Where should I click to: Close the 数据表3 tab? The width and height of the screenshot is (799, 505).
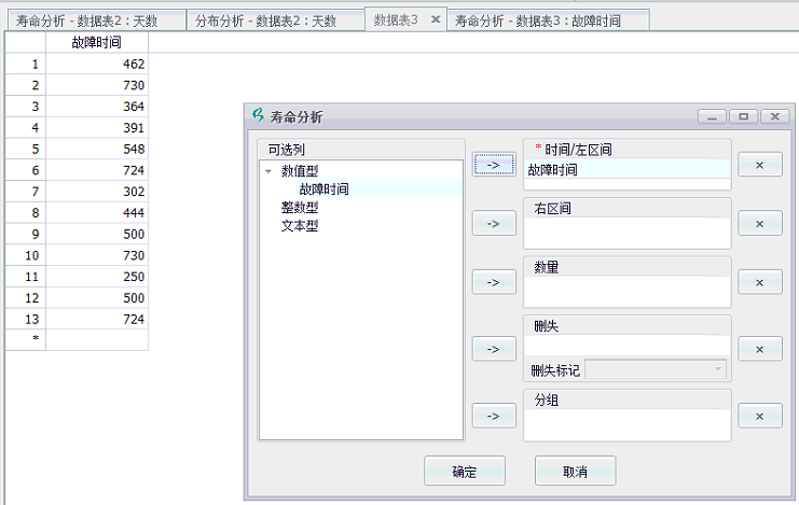pyautogui.click(x=435, y=20)
